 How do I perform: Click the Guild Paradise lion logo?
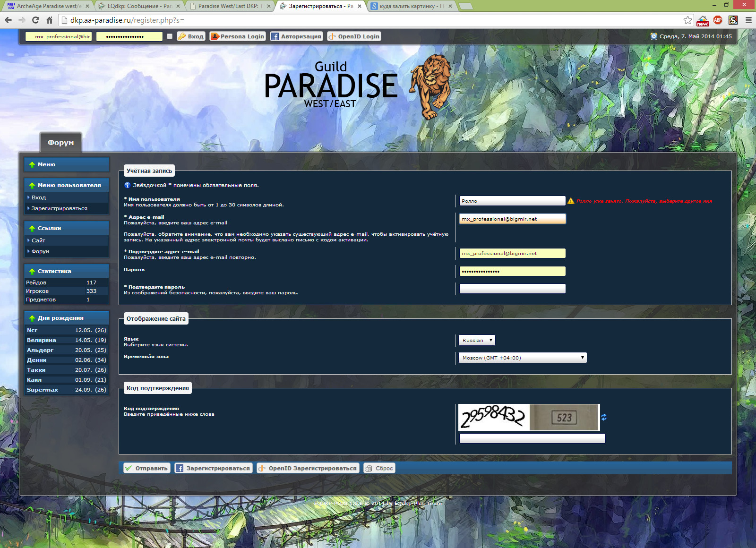358,86
